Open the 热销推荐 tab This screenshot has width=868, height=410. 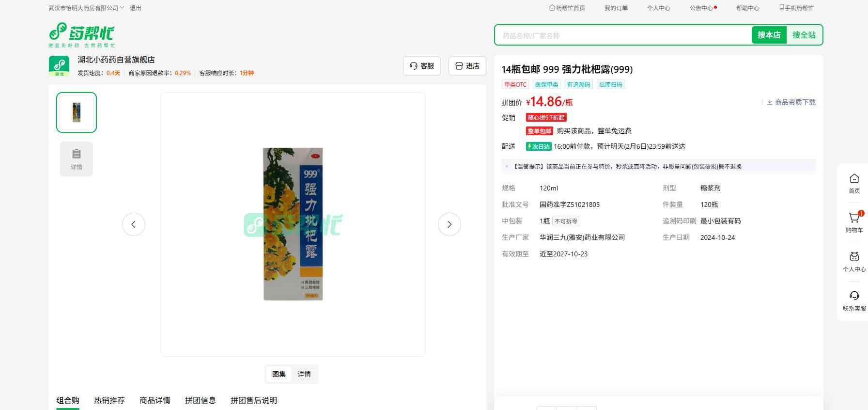click(109, 400)
